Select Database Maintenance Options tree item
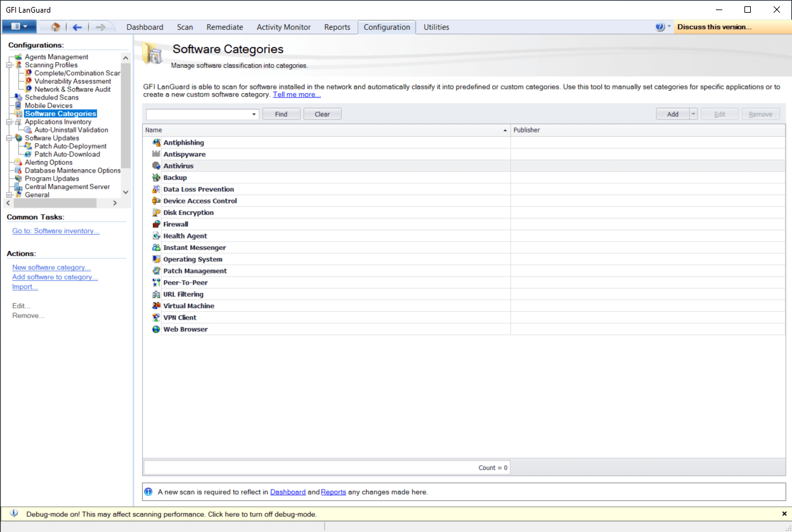792x532 pixels. tap(73, 171)
